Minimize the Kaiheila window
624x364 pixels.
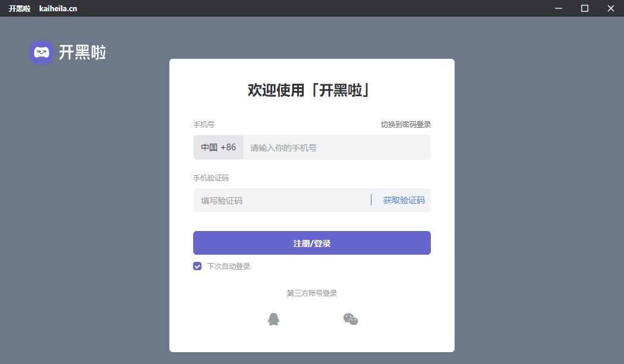[x=559, y=8]
